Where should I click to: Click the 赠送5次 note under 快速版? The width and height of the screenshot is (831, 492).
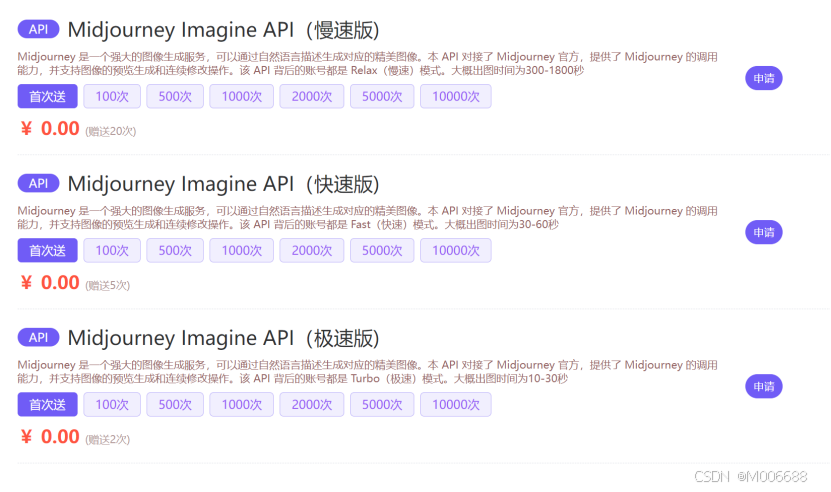pos(107,285)
